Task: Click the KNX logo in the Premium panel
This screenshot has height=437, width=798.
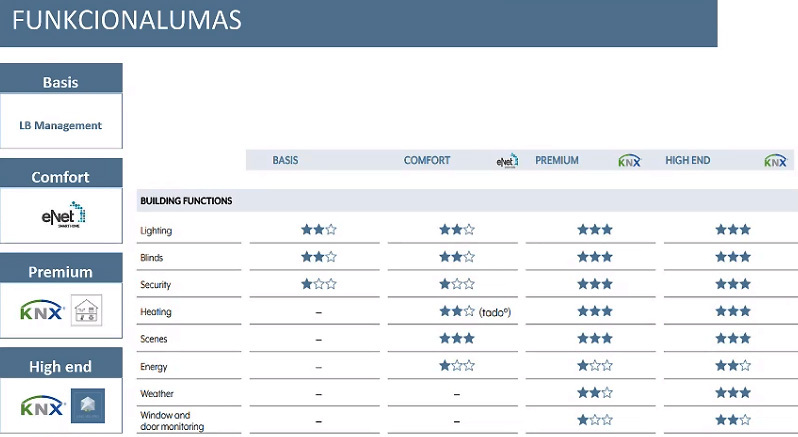Action: pyautogui.click(x=42, y=310)
